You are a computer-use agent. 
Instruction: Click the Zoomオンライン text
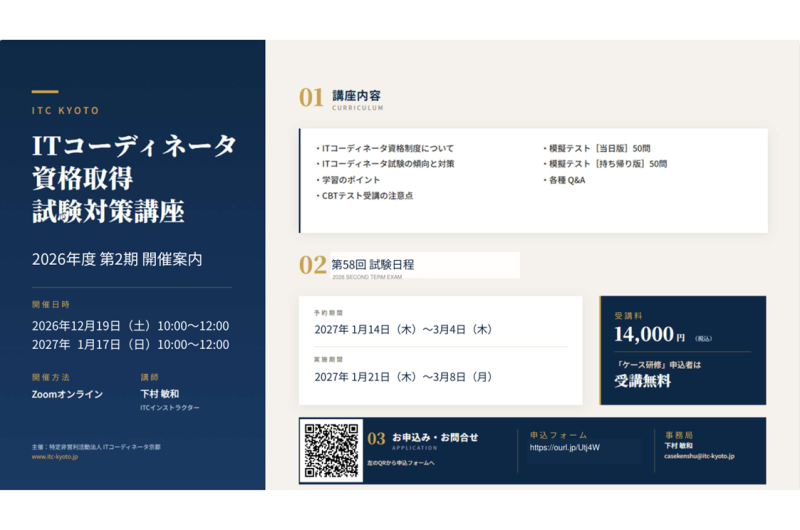[x=67, y=394]
